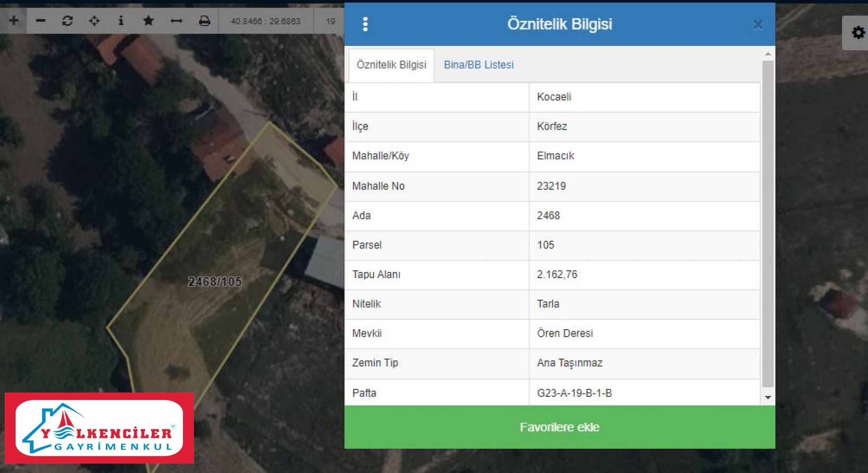Click the 2468/105 parcel label on map

pyautogui.click(x=215, y=282)
